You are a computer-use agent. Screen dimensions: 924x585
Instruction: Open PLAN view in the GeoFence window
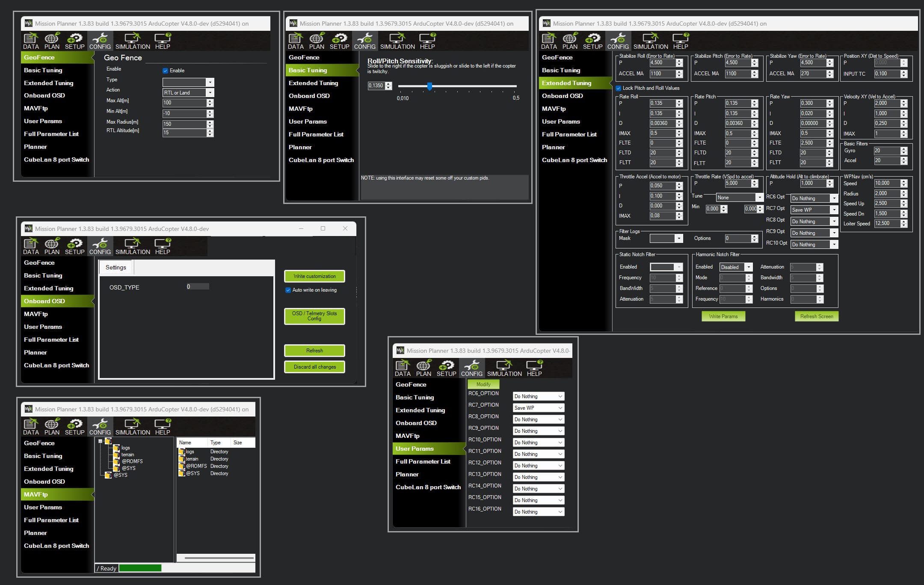coord(52,41)
